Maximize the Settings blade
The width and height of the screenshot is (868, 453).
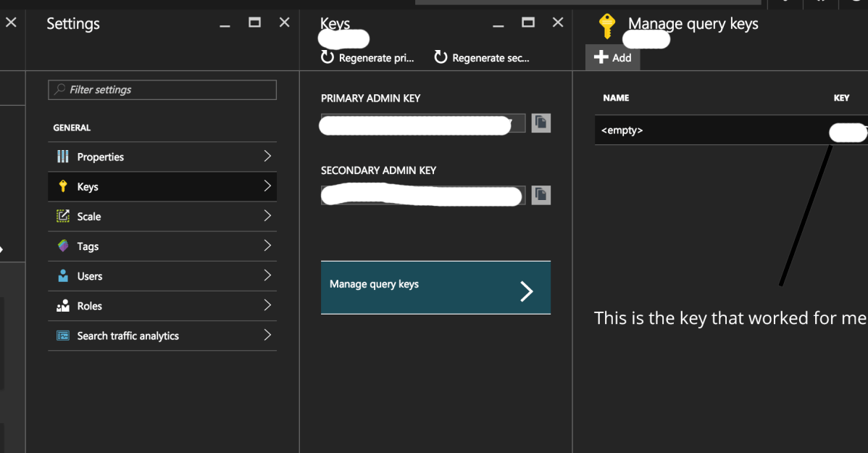[254, 22]
